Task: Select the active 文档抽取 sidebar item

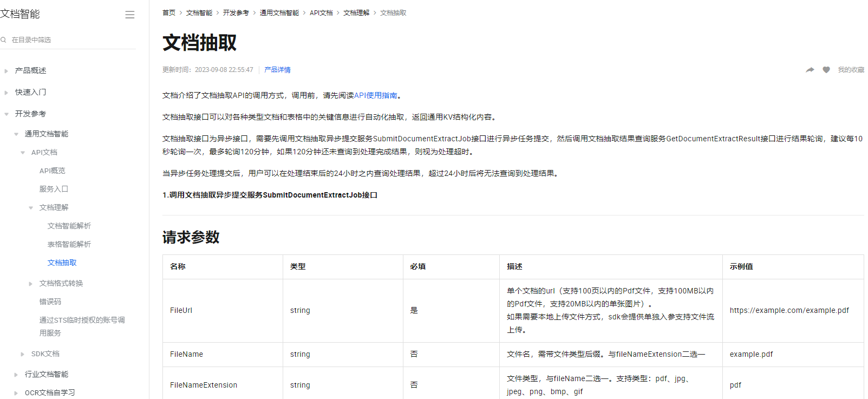Action: click(x=62, y=263)
